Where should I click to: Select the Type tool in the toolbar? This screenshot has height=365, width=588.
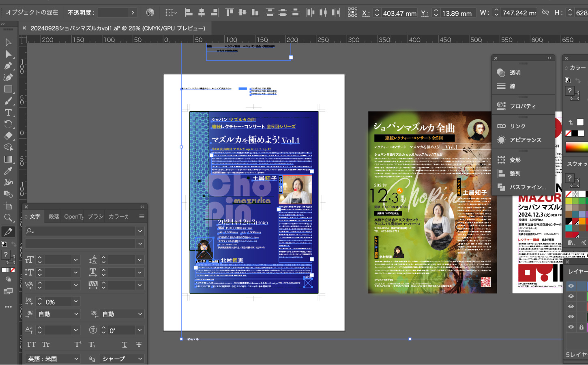(8, 112)
